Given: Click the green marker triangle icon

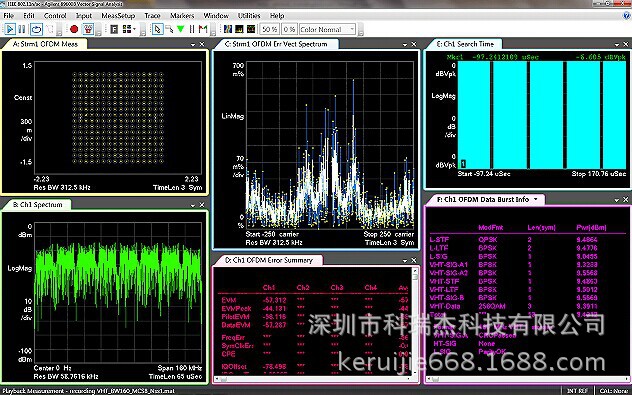Looking at the screenshot, I should tap(181, 29).
